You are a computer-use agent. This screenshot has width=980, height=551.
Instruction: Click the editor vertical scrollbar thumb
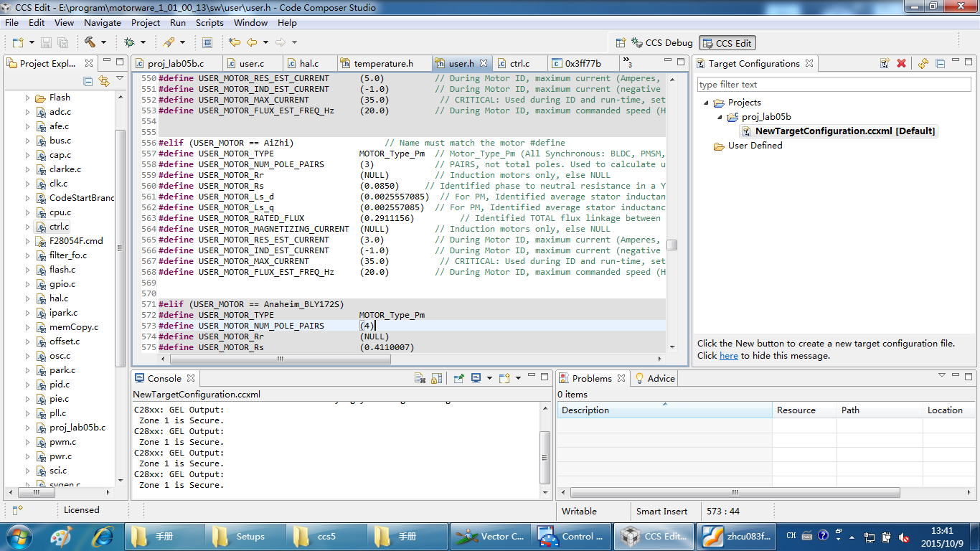pyautogui.click(x=672, y=245)
